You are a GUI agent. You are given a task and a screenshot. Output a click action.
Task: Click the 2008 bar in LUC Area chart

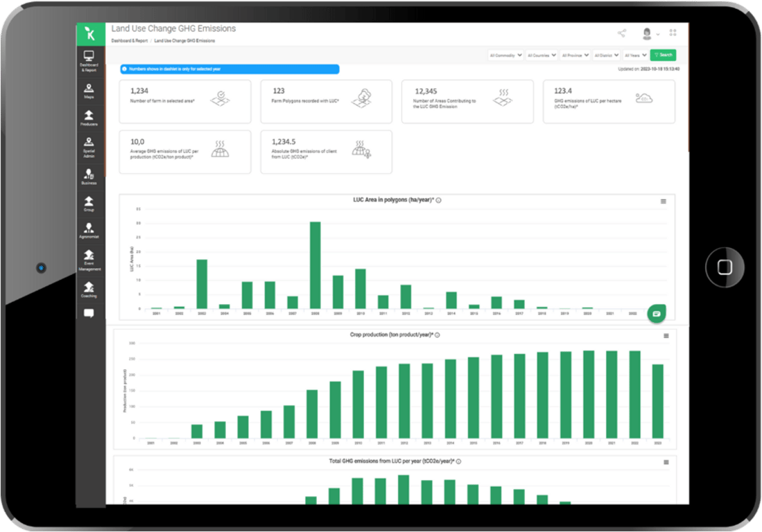(x=315, y=265)
